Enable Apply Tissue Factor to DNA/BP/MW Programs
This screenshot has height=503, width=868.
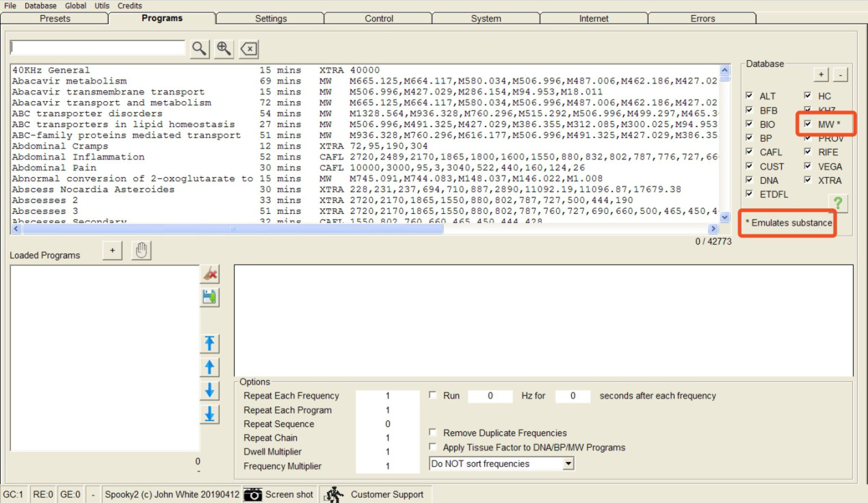pyautogui.click(x=433, y=447)
